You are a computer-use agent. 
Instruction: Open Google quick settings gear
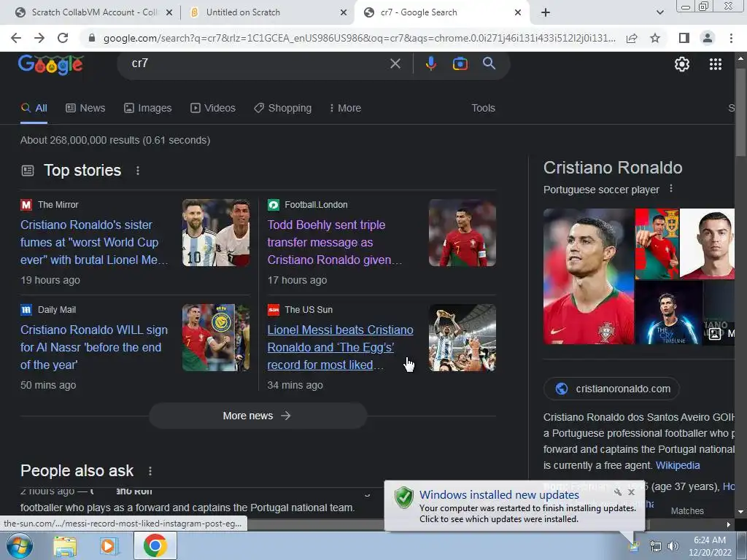click(682, 64)
